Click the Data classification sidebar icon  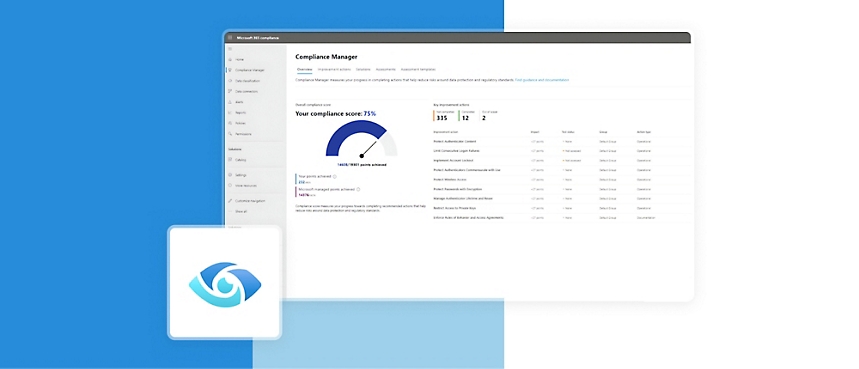click(230, 80)
